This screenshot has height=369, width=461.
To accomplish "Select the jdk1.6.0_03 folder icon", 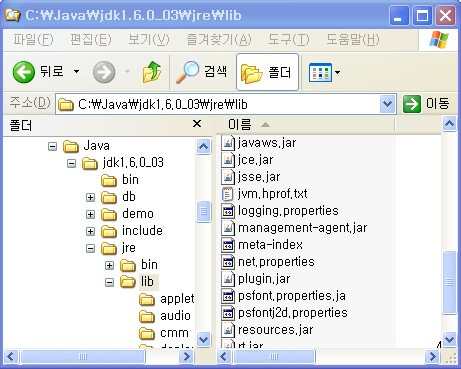I will point(90,163).
